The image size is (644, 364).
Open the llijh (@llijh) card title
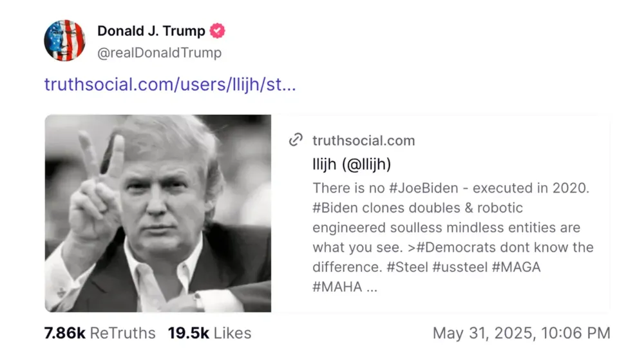[352, 164]
